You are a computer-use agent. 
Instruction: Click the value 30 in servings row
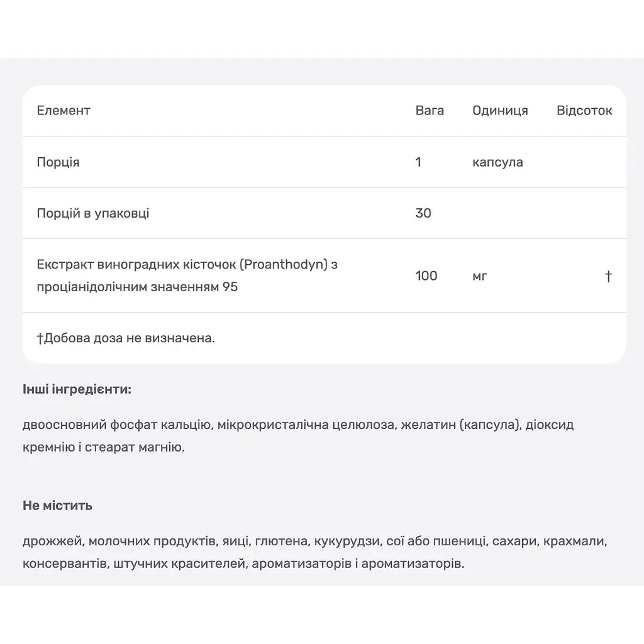pyautogui.click(x=423, y=213)
